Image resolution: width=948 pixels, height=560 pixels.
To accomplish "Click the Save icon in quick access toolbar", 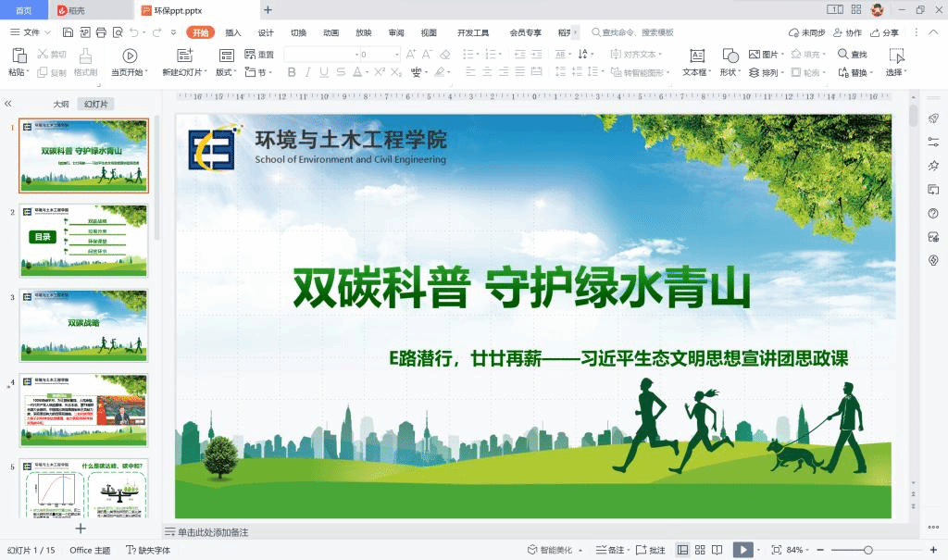I will (68, 32).
